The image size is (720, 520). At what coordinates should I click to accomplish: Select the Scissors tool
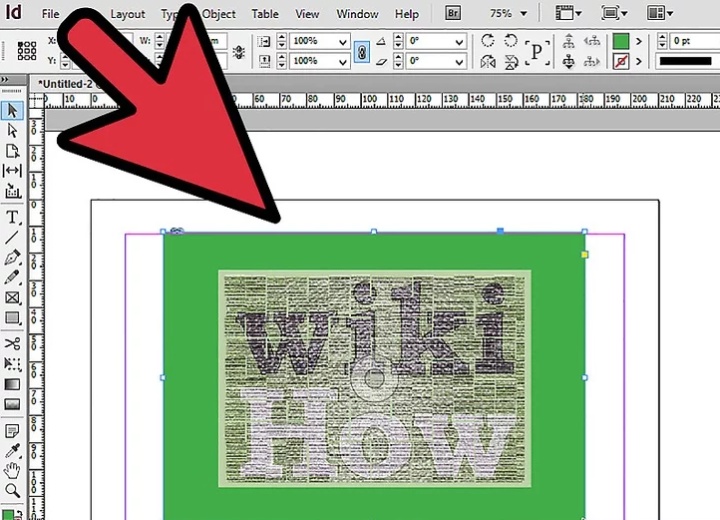tap(12, 344)
